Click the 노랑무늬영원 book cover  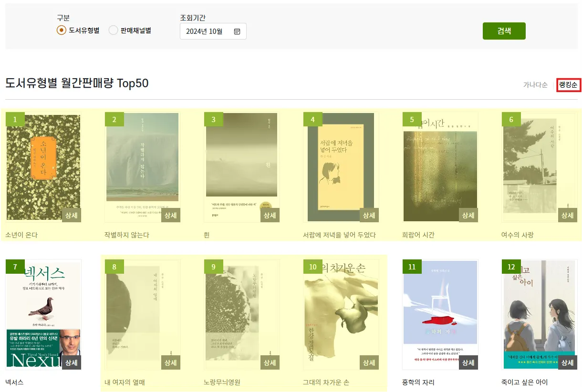tap(242, 315)
